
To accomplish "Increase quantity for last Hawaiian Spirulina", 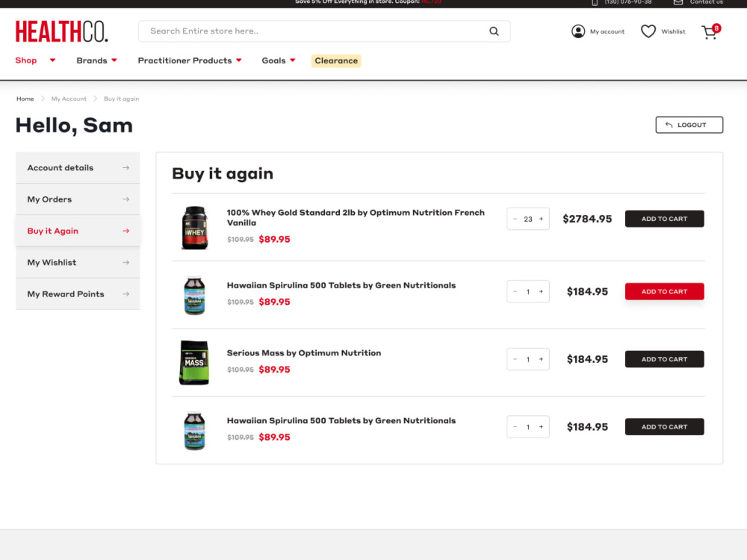I will (541, 426).
